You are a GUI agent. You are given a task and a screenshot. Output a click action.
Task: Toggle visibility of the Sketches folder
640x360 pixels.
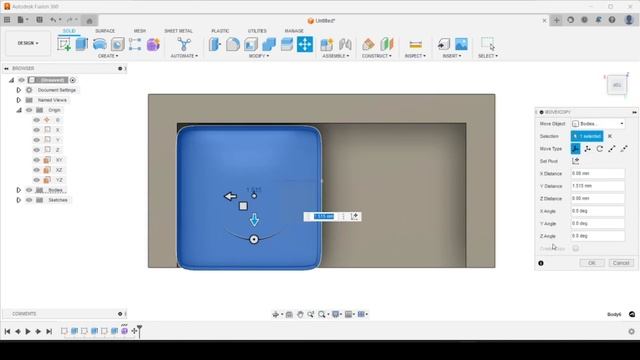point(29,200)
